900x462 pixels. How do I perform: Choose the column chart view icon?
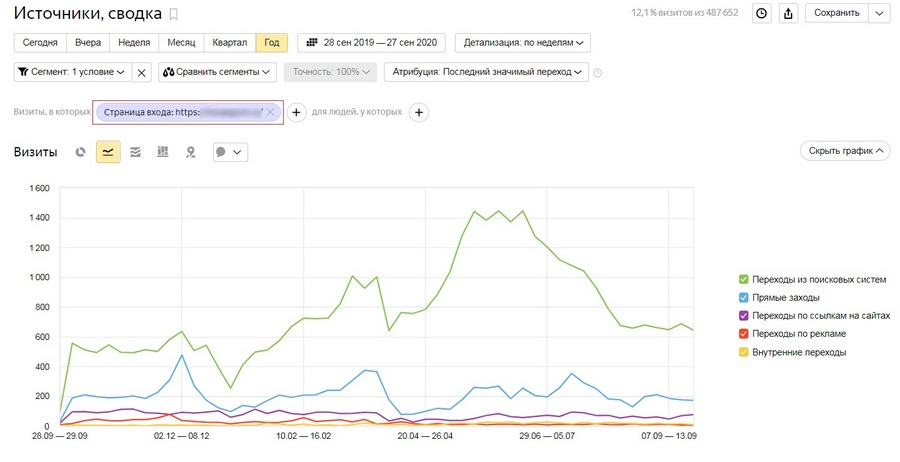click(x=162, y=152)
